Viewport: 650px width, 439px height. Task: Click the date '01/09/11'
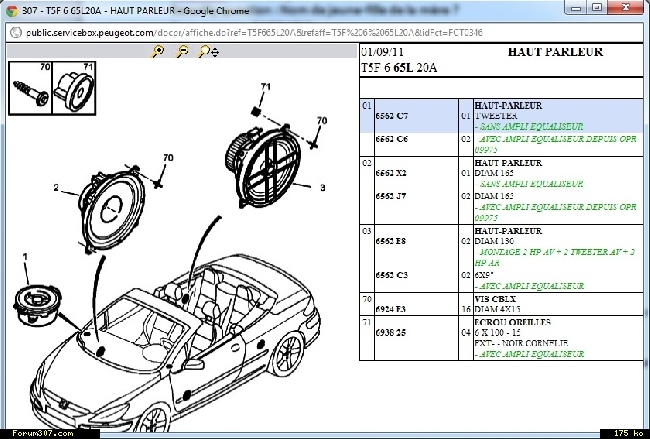pos(382,52)
